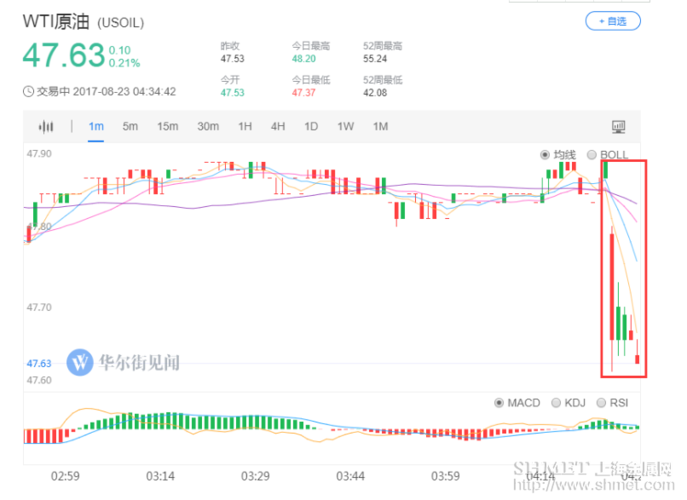
Task: Switch to the 5m timeframe
Action: point(130,127)
